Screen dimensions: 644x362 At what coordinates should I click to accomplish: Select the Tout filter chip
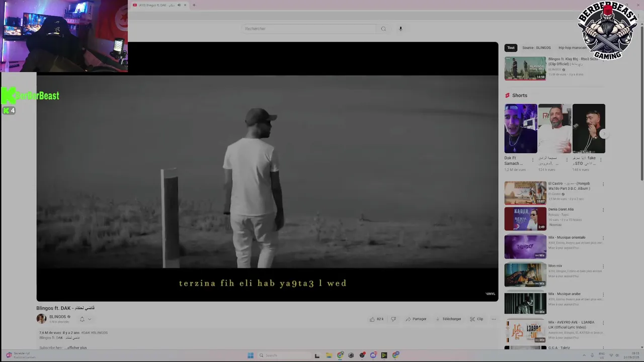511,48
